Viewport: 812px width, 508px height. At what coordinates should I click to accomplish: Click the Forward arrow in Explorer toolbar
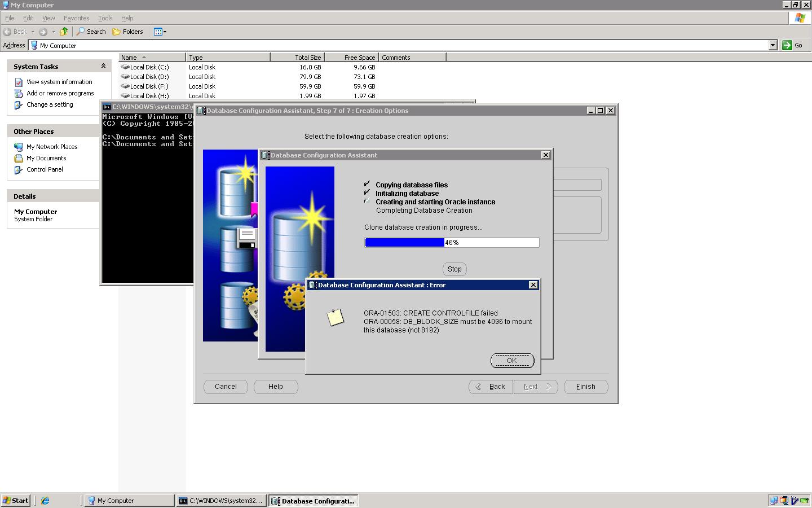coord(43,32)
